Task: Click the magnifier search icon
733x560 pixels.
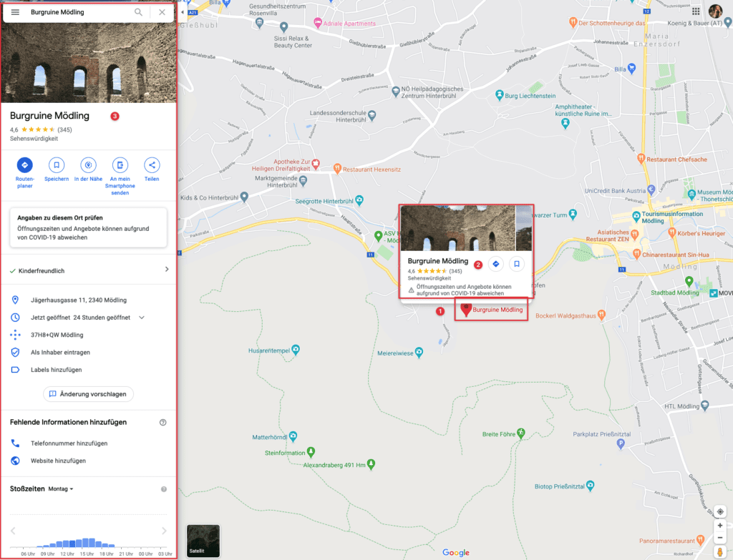Action: (x=138, y=12)
